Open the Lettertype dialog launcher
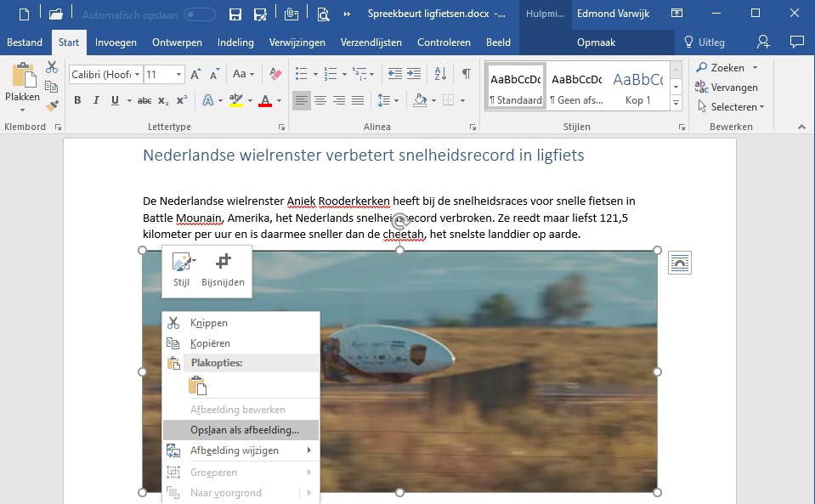 point(281,127)
